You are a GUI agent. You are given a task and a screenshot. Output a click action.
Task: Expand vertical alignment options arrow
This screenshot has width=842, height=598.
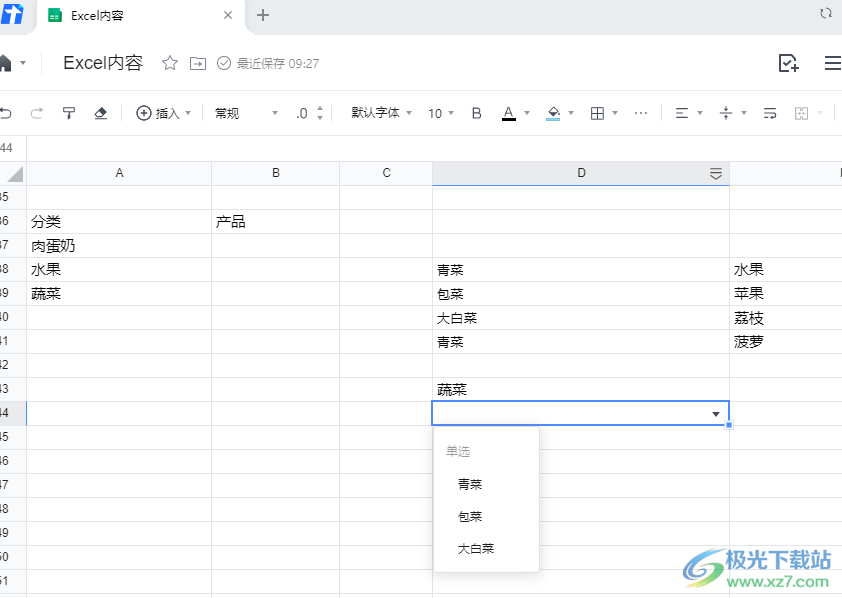(744, 113)
